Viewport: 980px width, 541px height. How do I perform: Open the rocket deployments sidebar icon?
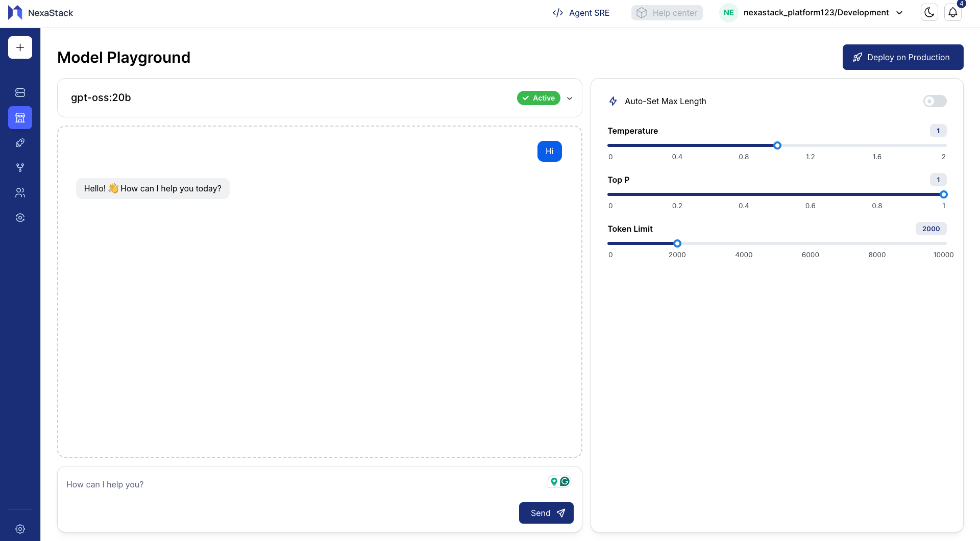pos(20,143)
